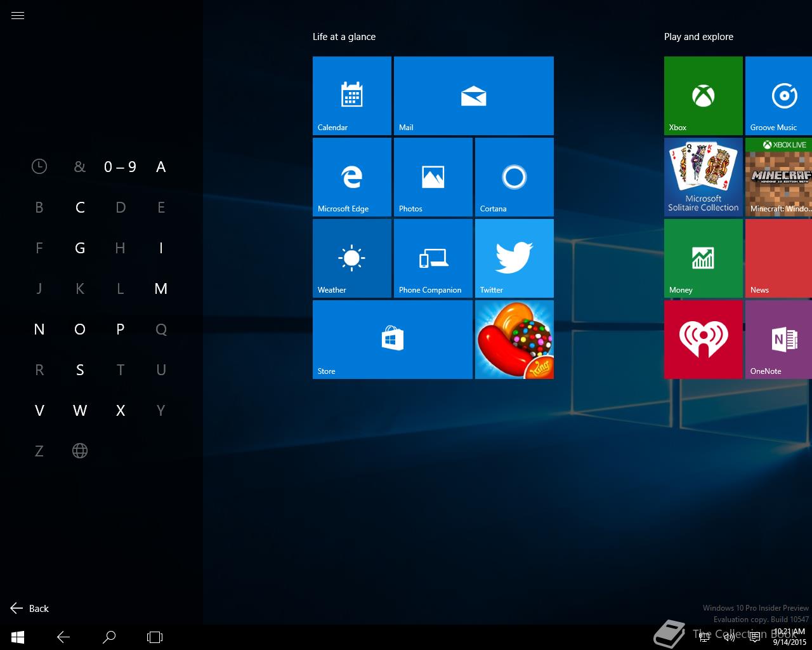Open the Money tile

pos(704,258)
